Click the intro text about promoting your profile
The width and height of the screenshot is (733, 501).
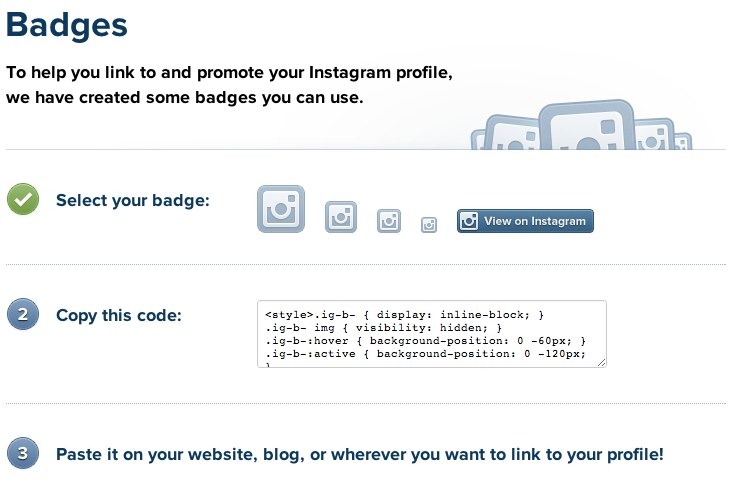pyautogui.click(x=229, y=85)
